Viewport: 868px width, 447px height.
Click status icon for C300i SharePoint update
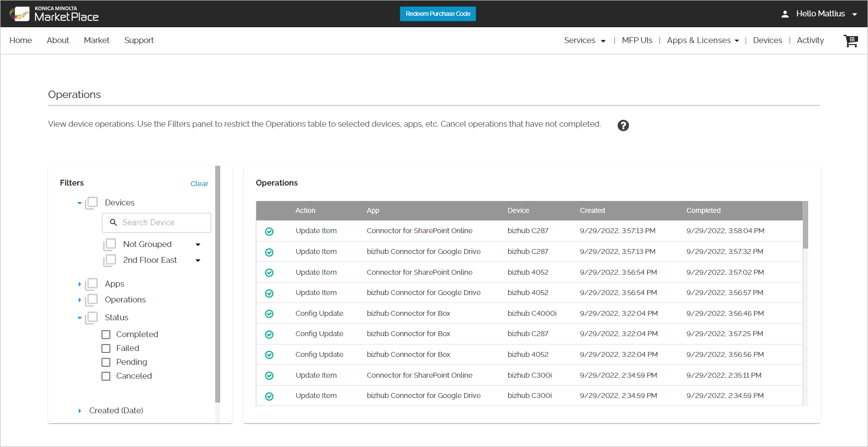(269, 376)
